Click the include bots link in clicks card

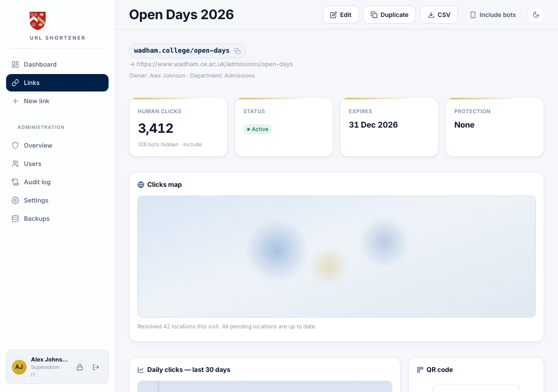[x=192, y=144]
